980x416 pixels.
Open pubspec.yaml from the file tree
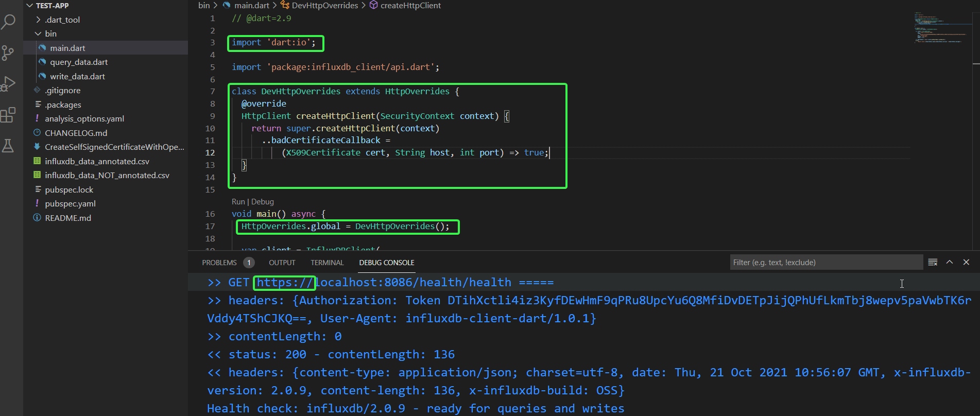70,203
